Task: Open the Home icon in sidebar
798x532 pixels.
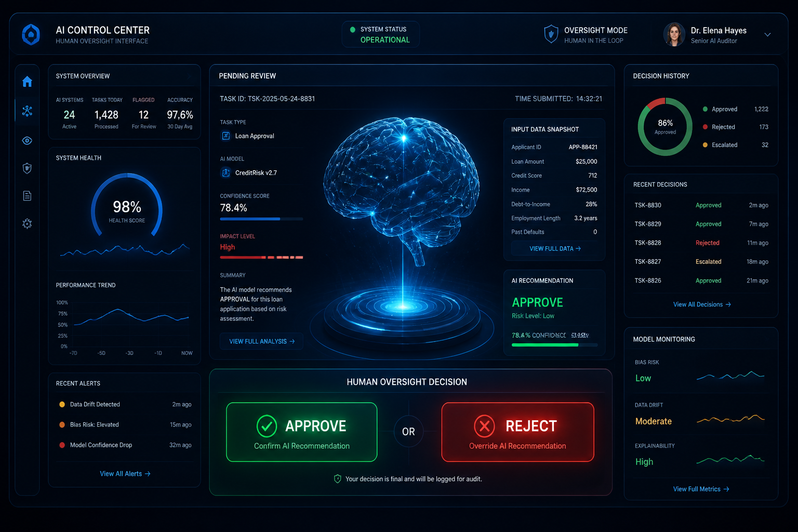Action: pos(27,82)
